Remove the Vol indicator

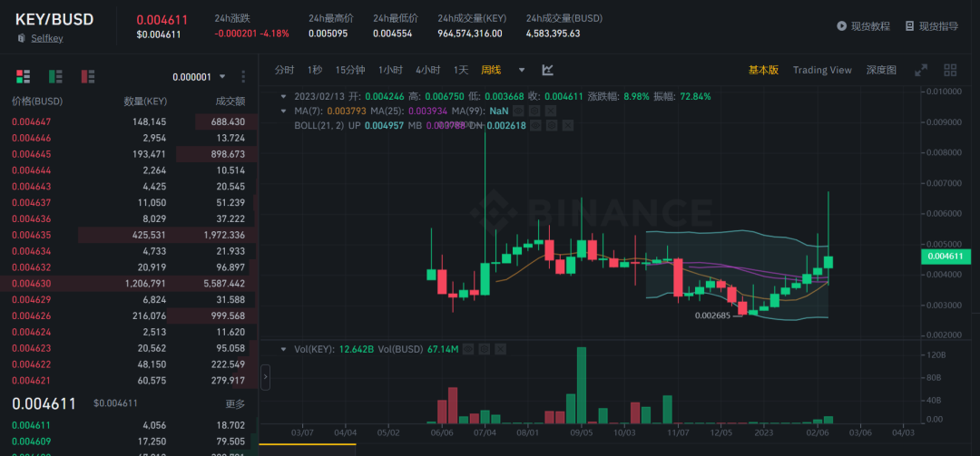tap(500, 349)
